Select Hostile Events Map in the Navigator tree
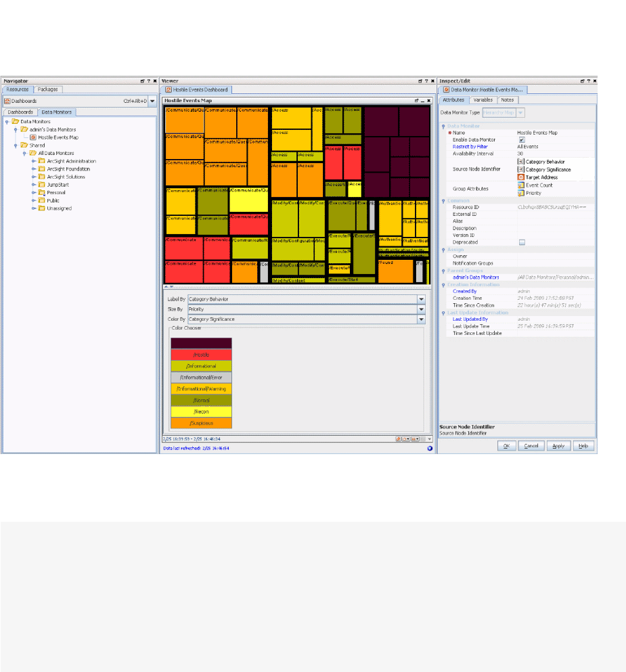The image size is (626, 672). (58, 137)
